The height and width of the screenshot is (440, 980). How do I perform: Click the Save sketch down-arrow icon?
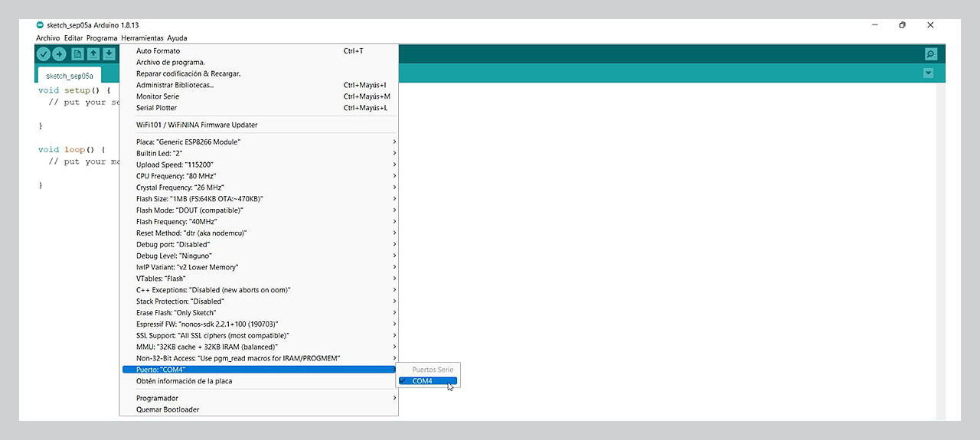pyautogui.click(x=109, y=54)
